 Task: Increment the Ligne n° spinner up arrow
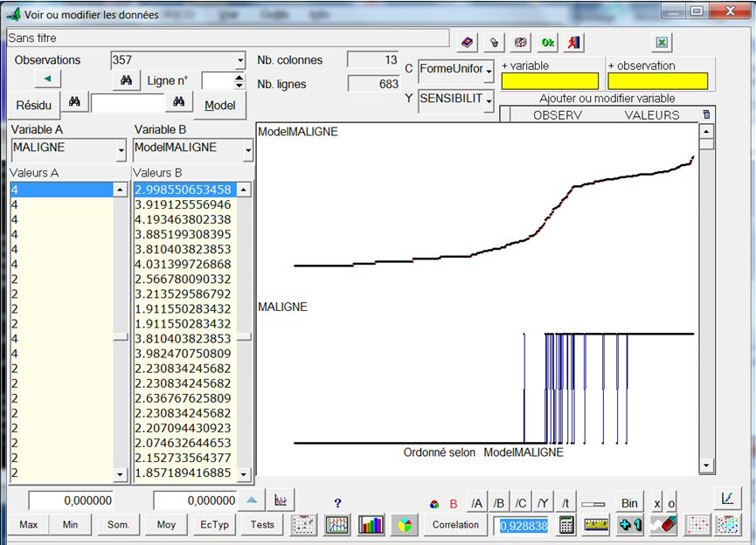click(x=239, y=76)
